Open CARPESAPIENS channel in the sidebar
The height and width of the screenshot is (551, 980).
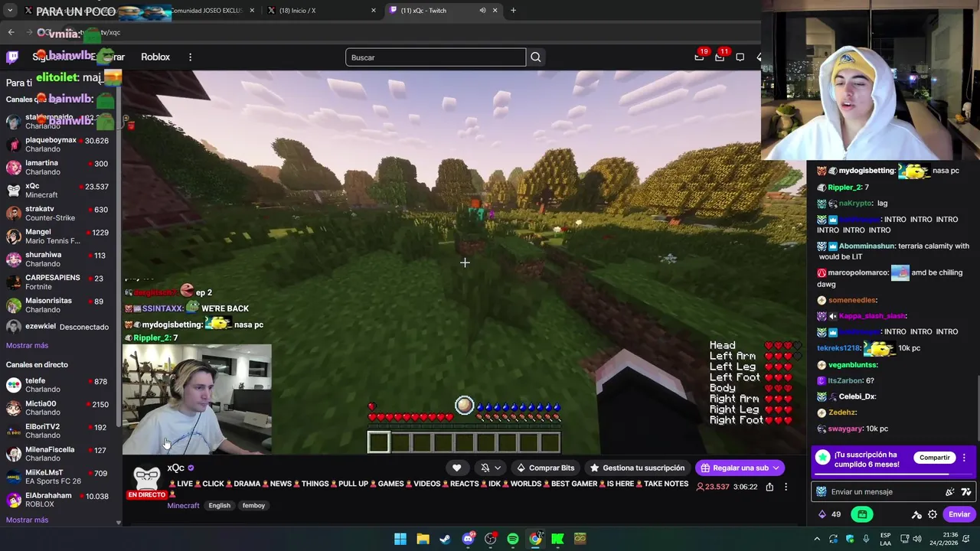pos(60,282)
